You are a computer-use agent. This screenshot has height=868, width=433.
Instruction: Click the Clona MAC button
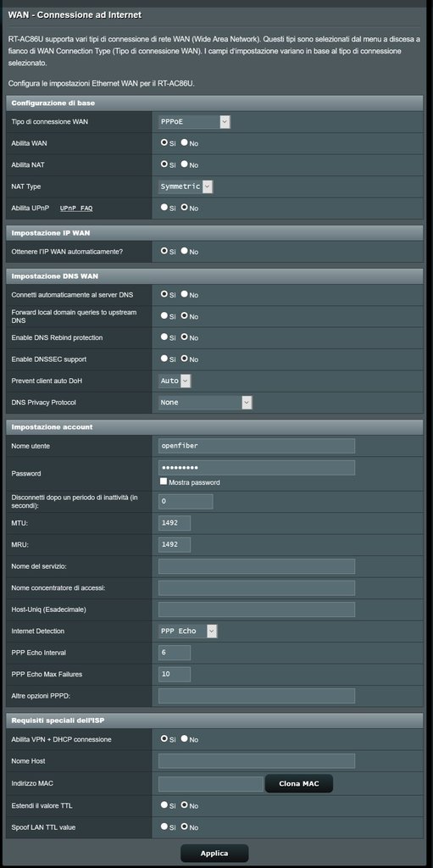click(299, 784)
